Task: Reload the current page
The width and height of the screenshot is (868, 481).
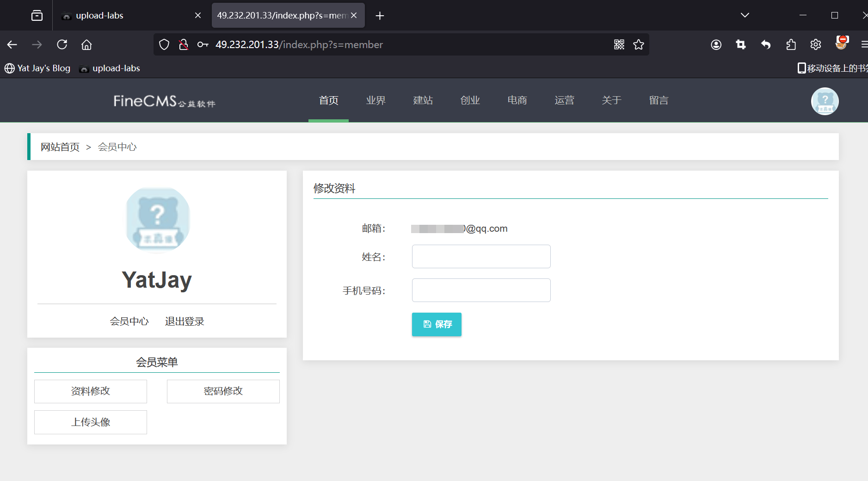Action: click(62, 44)
